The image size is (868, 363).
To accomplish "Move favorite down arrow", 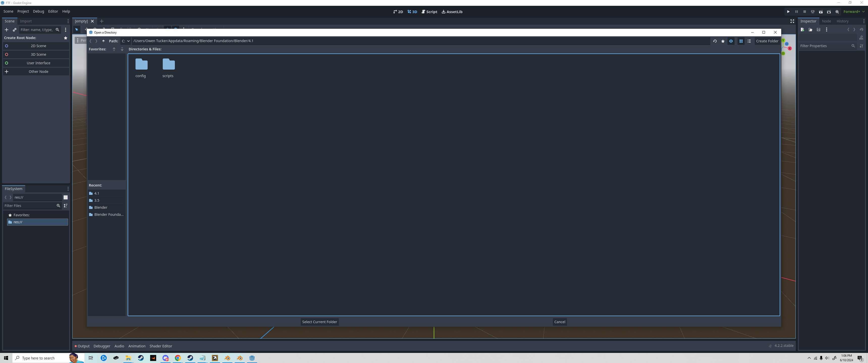I will coord(122,49).
